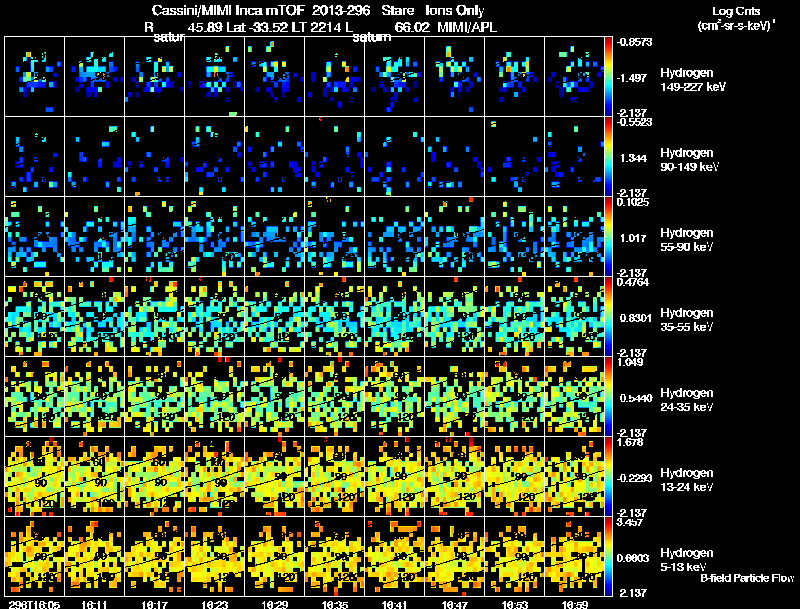The image size is (800, 609).
Task: Pick the color bar for the Hydrogen 5-13 keV row
Action: click(608, 557)
